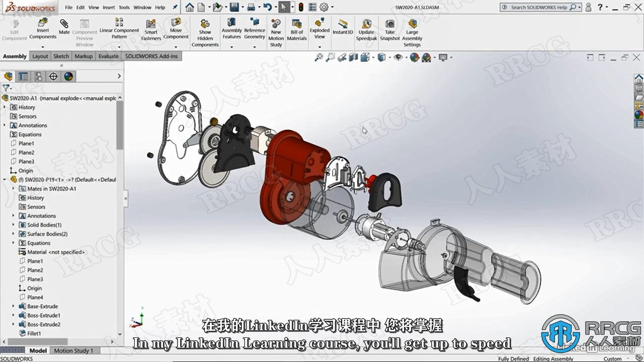Switch to the Evaluate tab
This screenshot has height=362, width=644.
pyautogui.click(x=108, y=56)
